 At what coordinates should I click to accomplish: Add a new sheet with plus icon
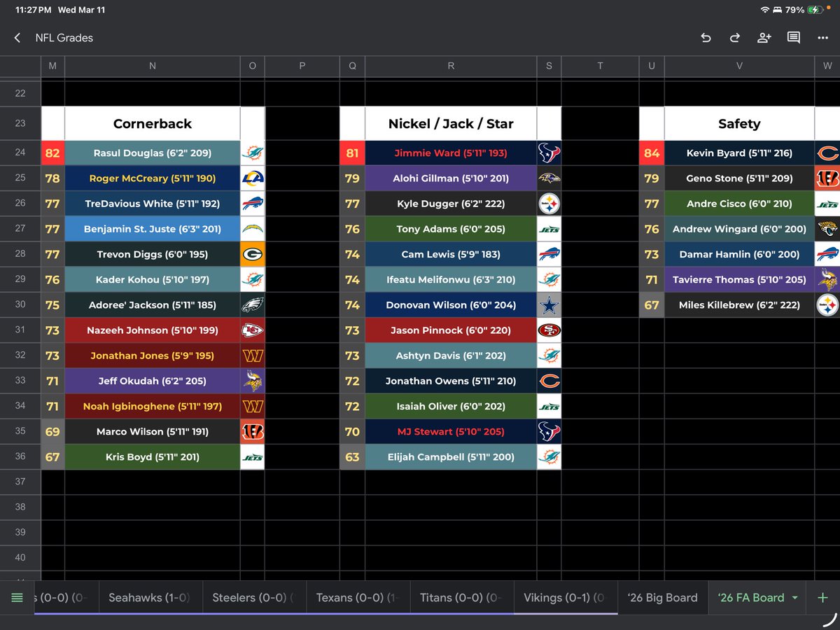click(822, 598)
